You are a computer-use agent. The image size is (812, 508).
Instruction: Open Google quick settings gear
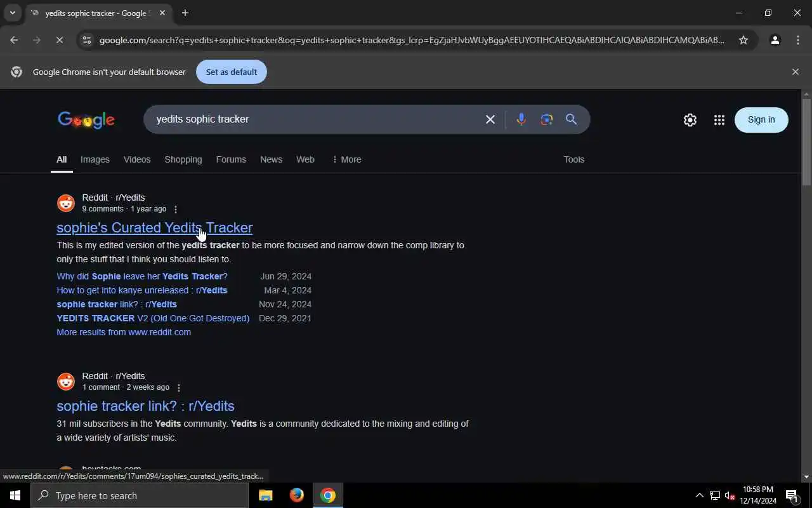(690, 120)
